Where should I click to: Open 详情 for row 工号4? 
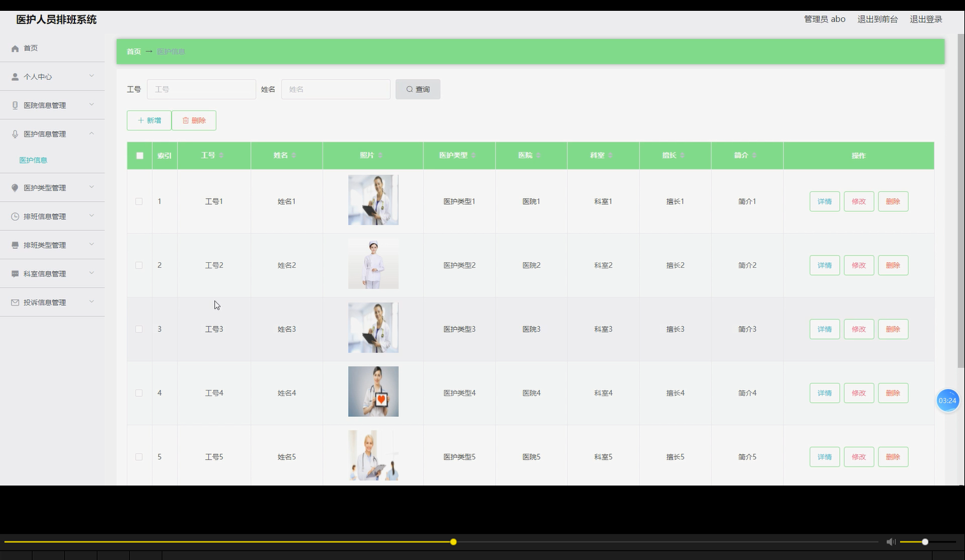coord(824,393)
